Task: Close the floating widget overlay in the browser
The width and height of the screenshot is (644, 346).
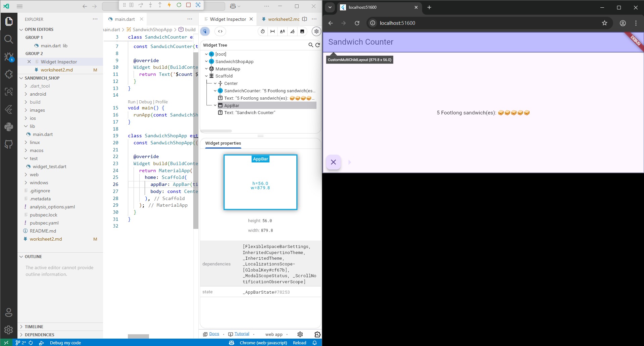Action: (333, 162)
